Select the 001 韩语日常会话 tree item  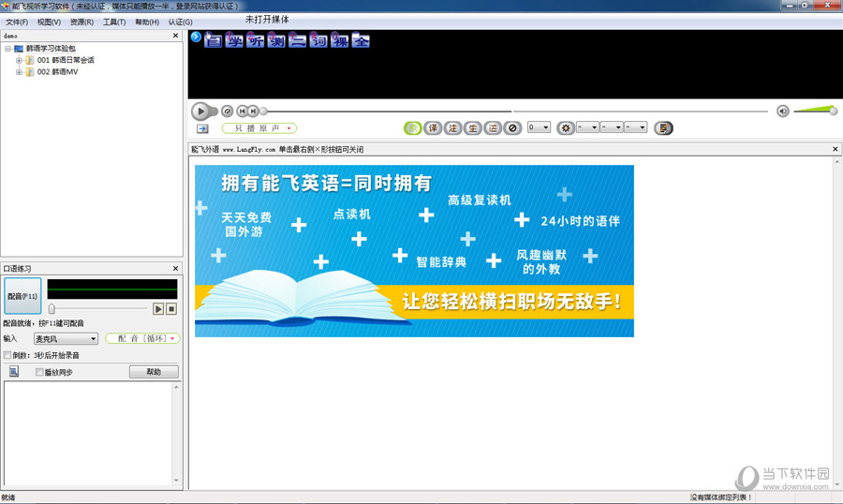pos(66,60)
